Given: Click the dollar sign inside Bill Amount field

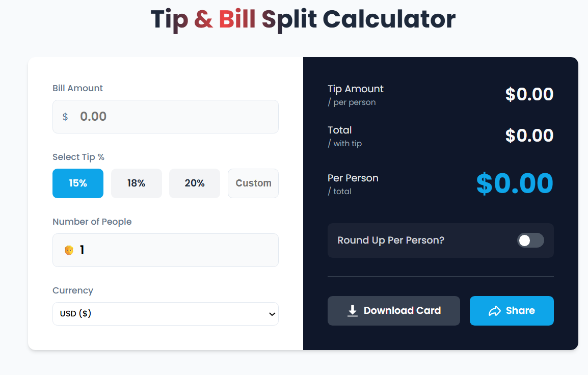Looking at the screenshot, I should pyautogui.click(x=65, y=116).
